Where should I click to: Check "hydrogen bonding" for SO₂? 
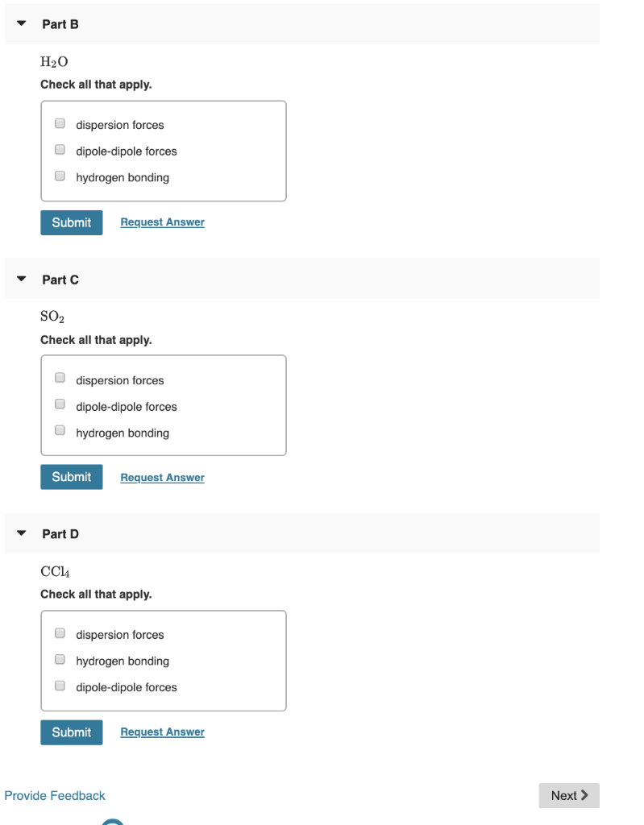tap(60, 429)
